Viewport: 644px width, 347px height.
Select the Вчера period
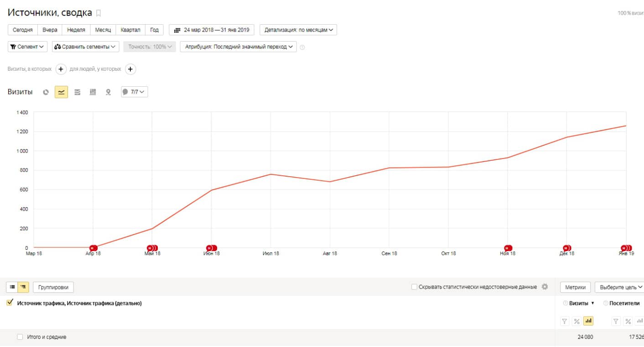[50, 30]
